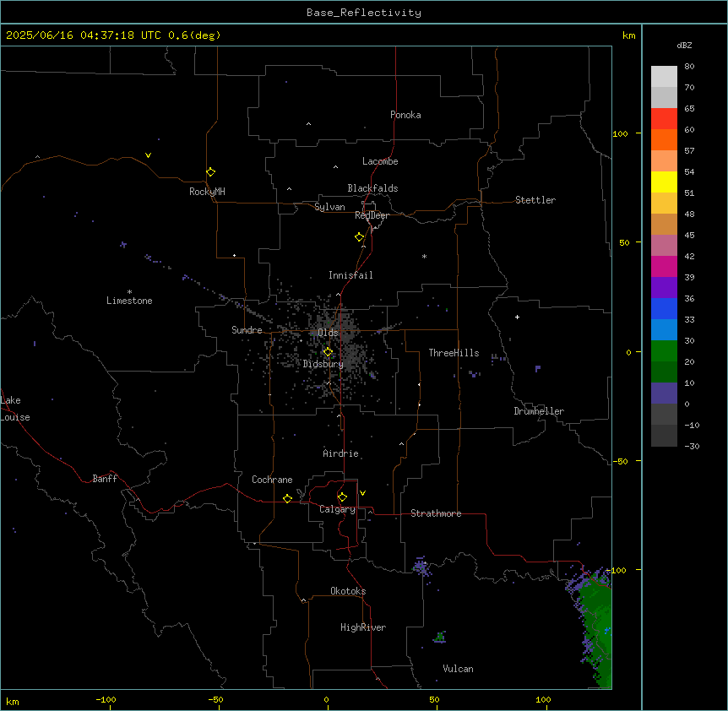Click the white 80-70 dBZ legend swatch
This screenshot has width=728, height=711.
[x=664, y=77]
